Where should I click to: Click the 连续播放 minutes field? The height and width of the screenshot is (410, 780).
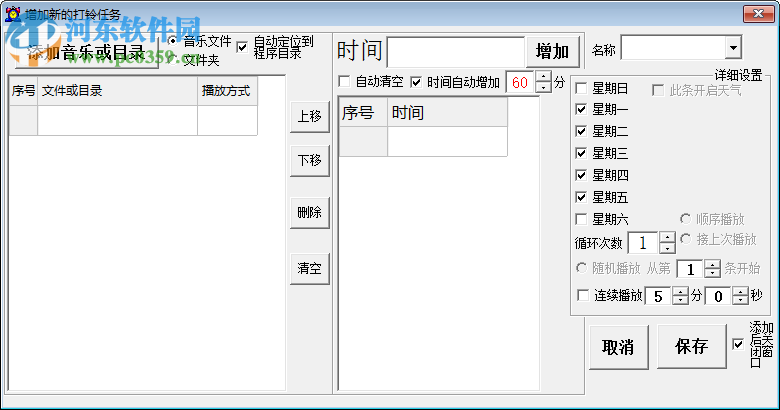click(x=658, y=296)
